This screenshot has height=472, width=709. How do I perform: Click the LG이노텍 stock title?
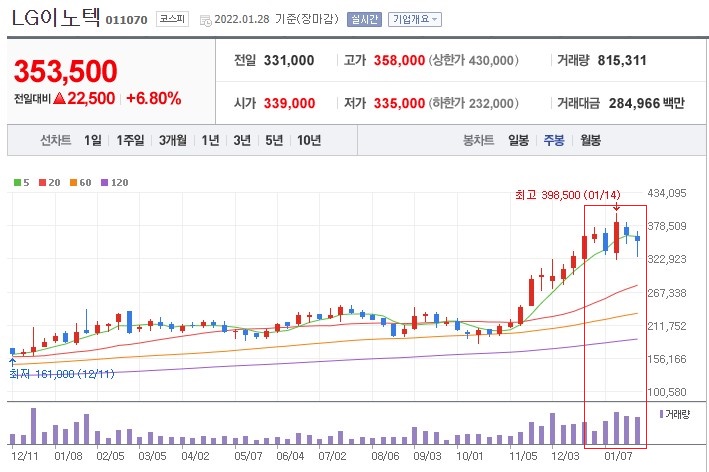tap(56, 18)
